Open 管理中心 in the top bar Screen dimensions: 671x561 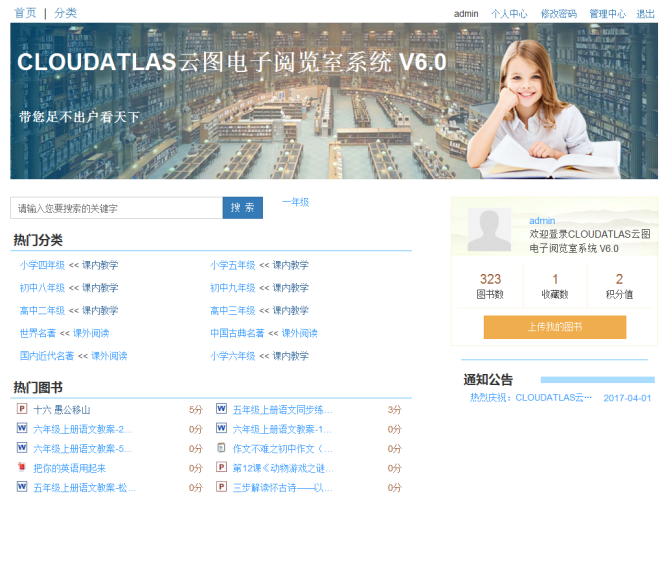607,14
